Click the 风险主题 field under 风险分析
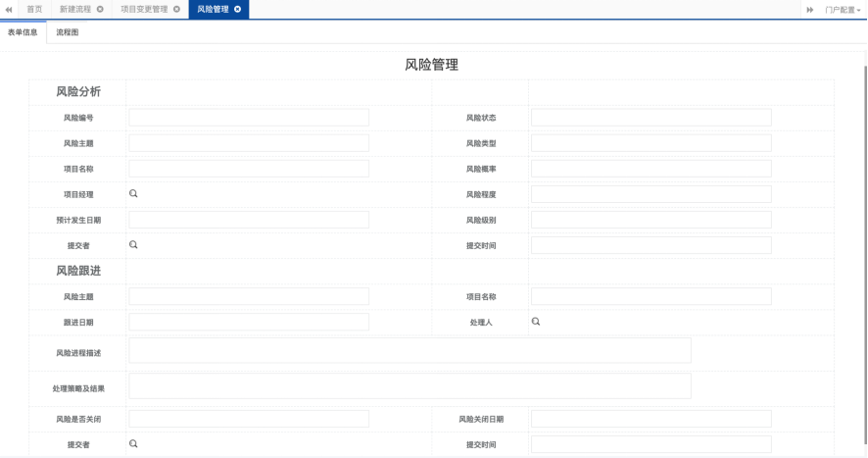The image size is (868, 458). pyautogui.click(x=249, y=143)
